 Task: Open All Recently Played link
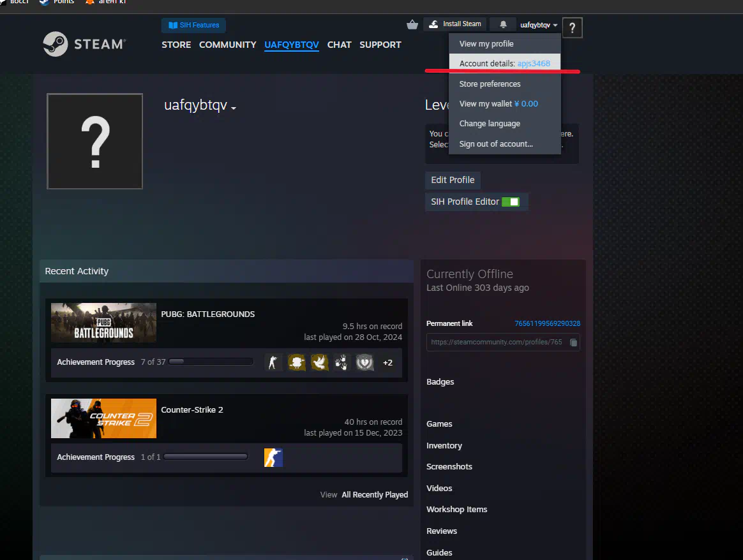[x=375, y=494]
